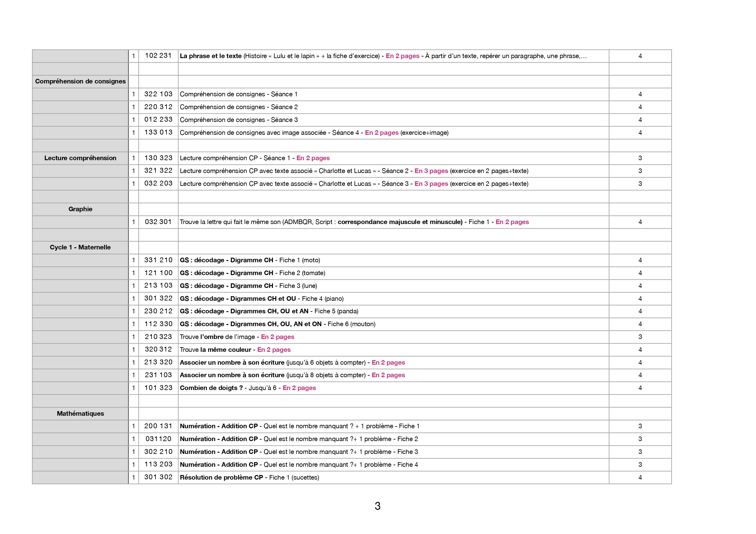Click the 'Compréhension de consignes' category header cell
Viewport: 756px width, 534px height.
pos(80,81)
